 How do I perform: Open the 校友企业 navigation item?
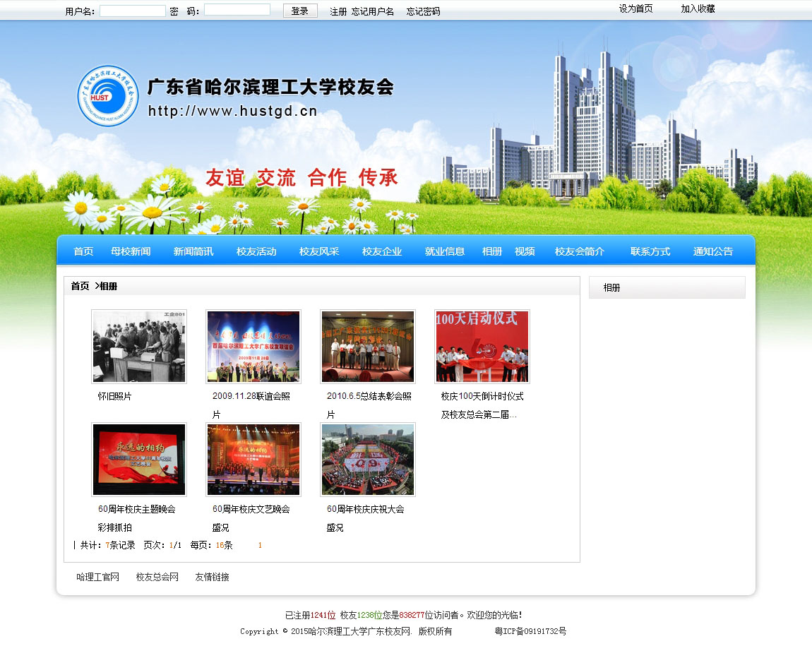point(382,251)
